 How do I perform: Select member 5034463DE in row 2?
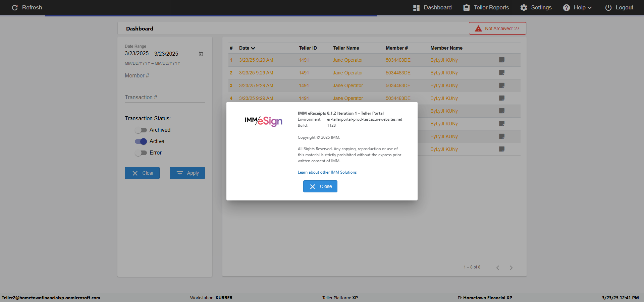(x=398, y=73)
